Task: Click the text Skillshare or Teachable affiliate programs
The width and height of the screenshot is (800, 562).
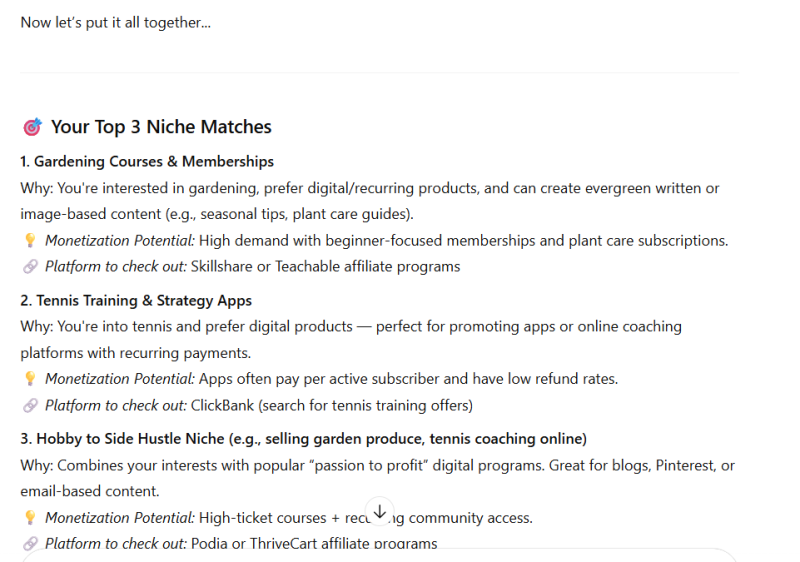Action: pyautogui.click(x=326, y=266)
